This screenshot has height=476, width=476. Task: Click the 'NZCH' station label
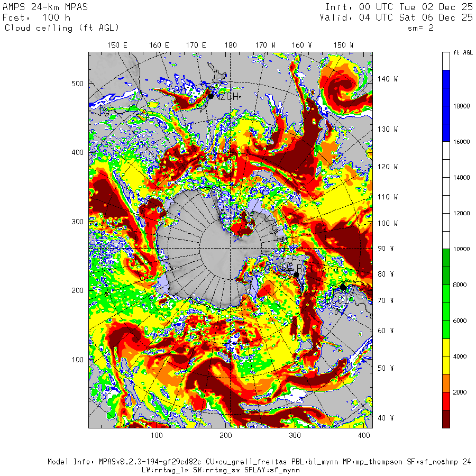pyautogui.click(x=227, y=97)
